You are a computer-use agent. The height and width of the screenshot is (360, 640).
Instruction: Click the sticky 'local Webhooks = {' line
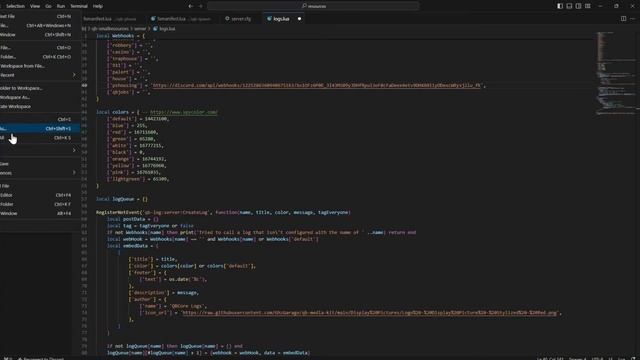[120, 36]
